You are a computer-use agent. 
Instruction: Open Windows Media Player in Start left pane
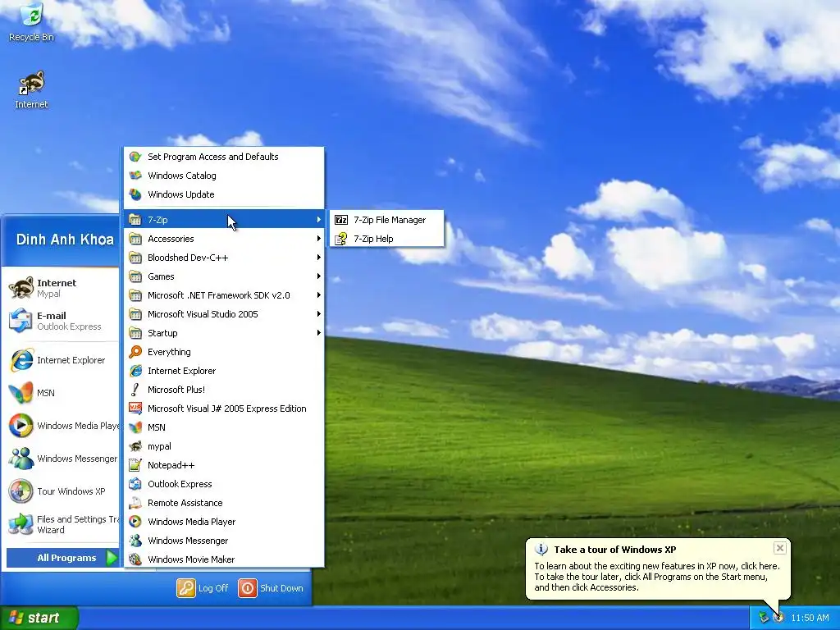(x=62, y=426)
